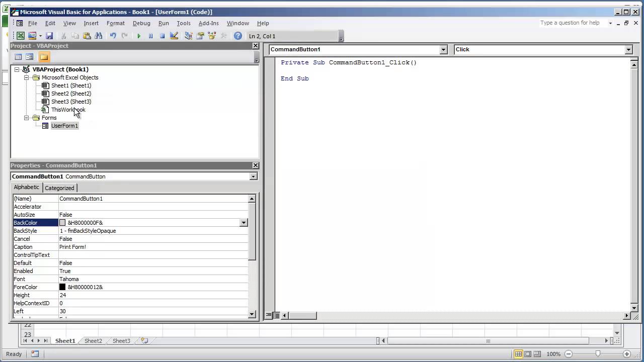Image resolution: width=644 pixels, height=362 pixels.
Task: Click the Excel zoom slider handle
Action: [598, 354]
